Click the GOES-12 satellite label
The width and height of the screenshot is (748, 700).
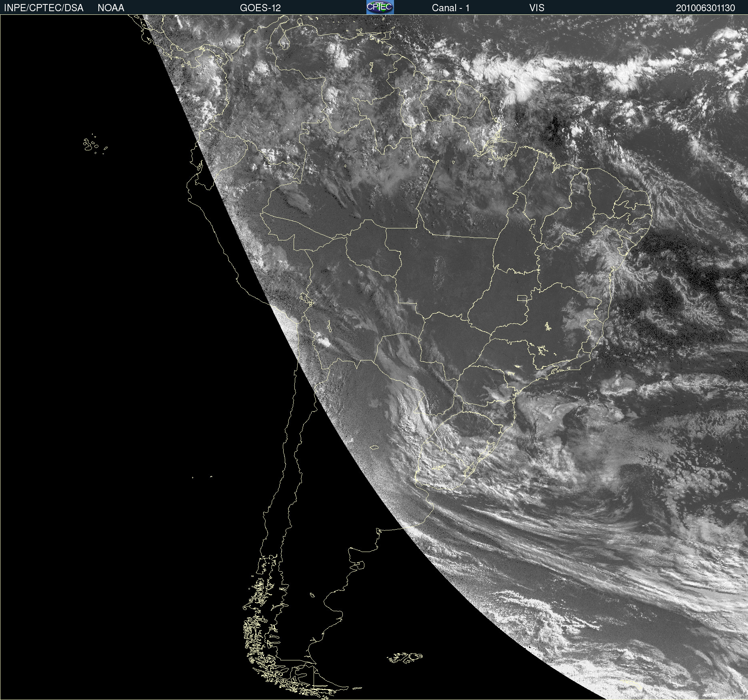coord(260,8)
